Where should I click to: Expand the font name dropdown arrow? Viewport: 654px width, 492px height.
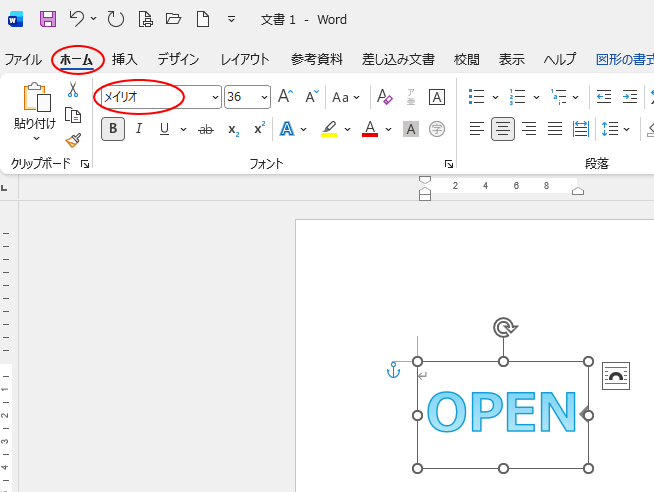215,97
